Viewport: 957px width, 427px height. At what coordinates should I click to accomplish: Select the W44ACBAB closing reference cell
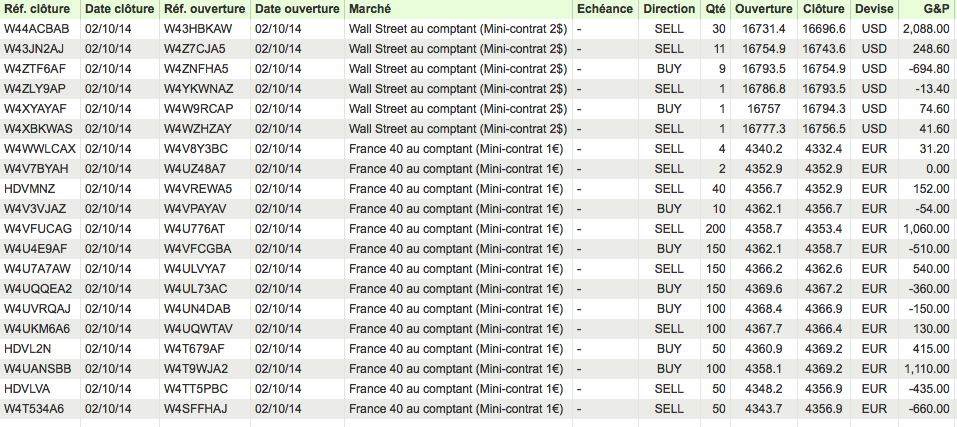36,29
